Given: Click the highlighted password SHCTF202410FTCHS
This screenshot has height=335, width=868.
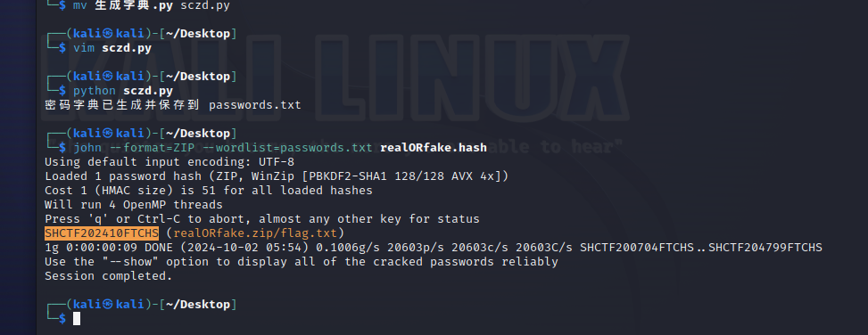Looking at the screenshot, I should coord(102,233).
